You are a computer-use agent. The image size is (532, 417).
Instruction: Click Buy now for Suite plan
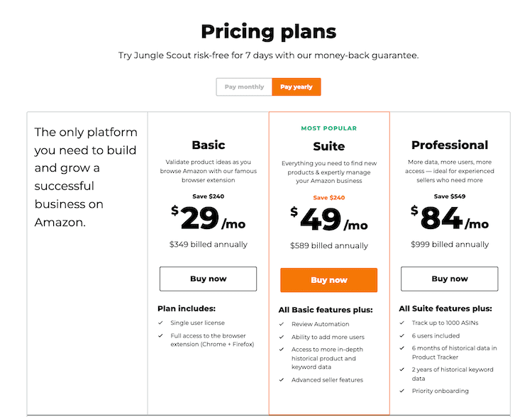328,280
